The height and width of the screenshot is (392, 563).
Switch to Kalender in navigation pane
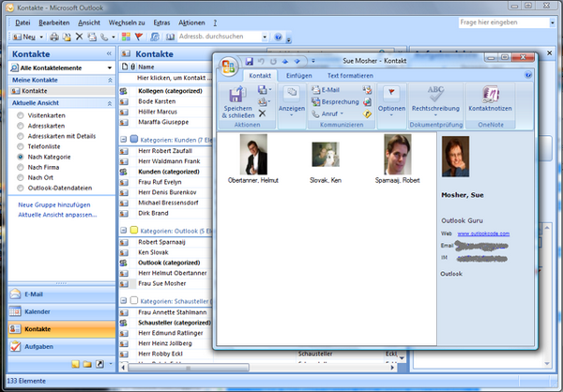pyautogui.click(x=61, y=311)
